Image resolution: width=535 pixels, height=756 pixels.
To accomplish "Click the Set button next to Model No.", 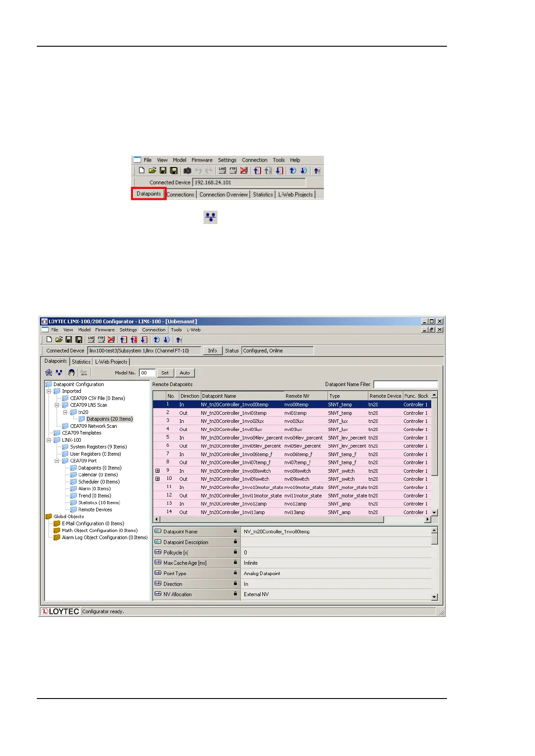I will pyautogui.click(x=165, y=373).
